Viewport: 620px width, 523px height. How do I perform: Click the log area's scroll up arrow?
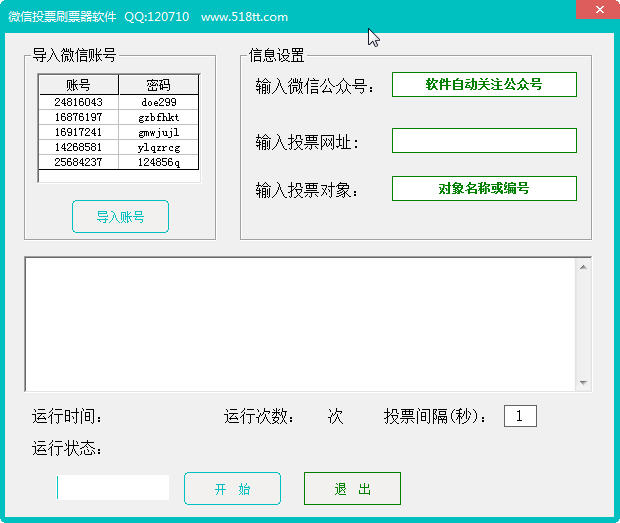[x=583, y=267]
